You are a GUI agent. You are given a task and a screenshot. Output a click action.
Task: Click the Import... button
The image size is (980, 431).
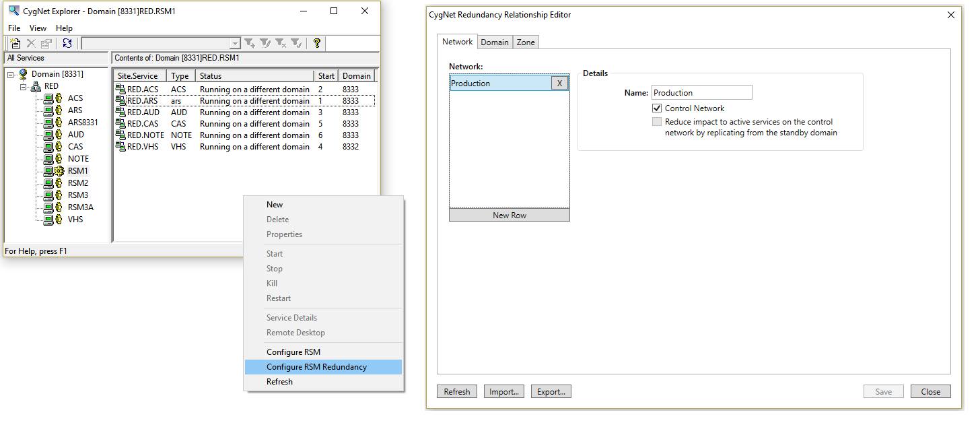[x=504, y=392]
